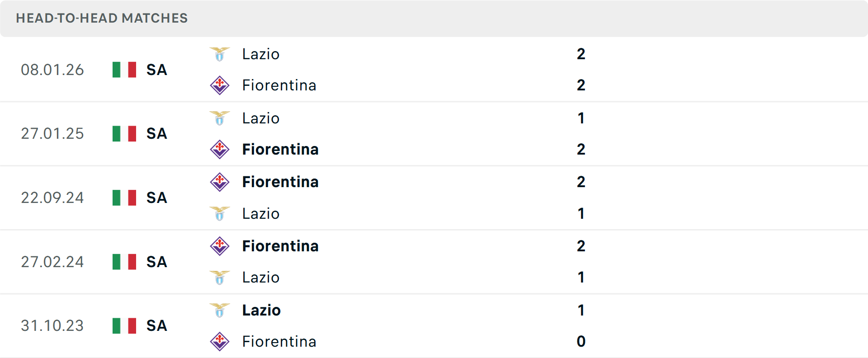
Task: Click the Lazio club crest in the 08.01.26 match
Action: pos(220,54)
